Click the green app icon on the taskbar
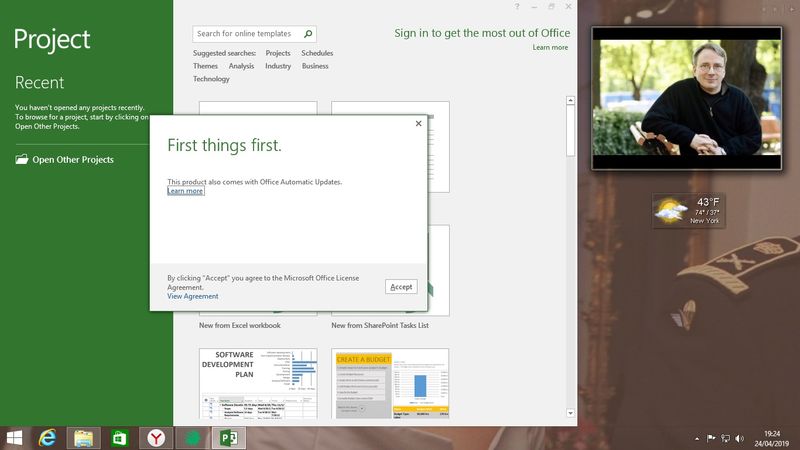This screenshot has width=800, height=450. pos(192,438)
